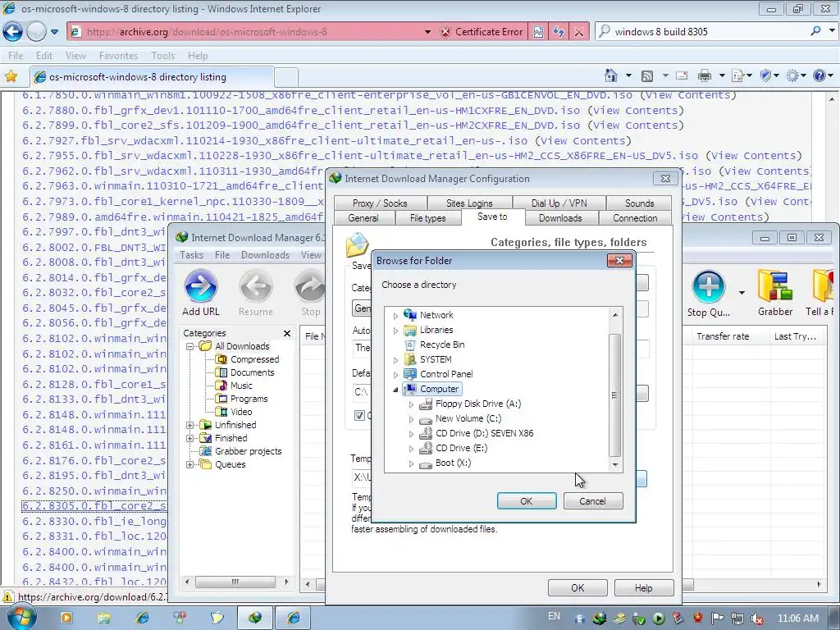840x630 pixels.
Task: Click the Add URL toolbar icon in IDM
Action: pyautogui.click(x=201, y=285)
